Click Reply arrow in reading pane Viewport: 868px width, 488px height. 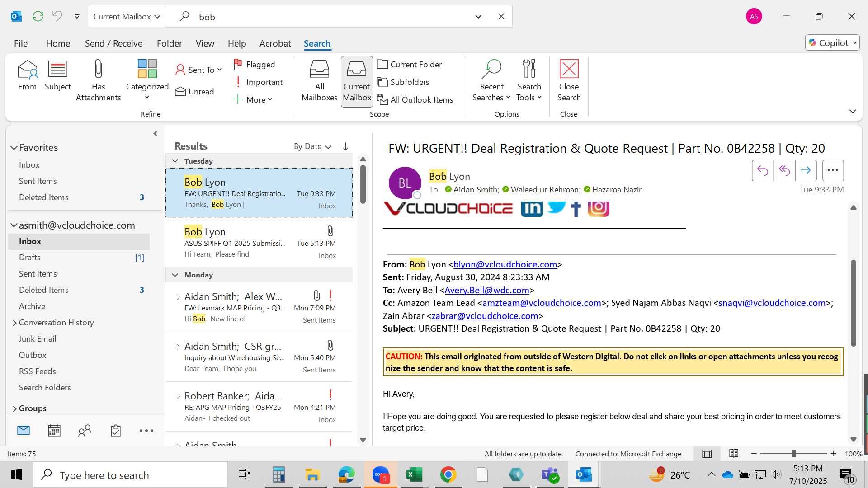(x=763, y=170)
